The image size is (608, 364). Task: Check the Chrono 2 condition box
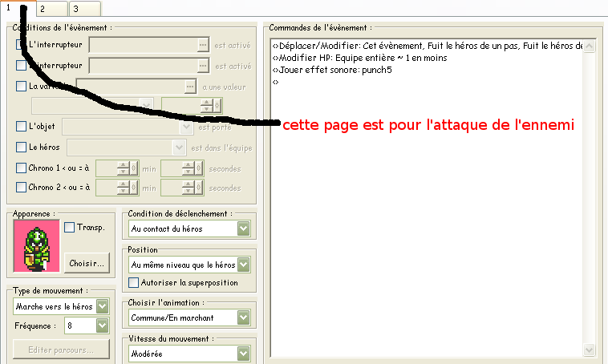[21, 188]
